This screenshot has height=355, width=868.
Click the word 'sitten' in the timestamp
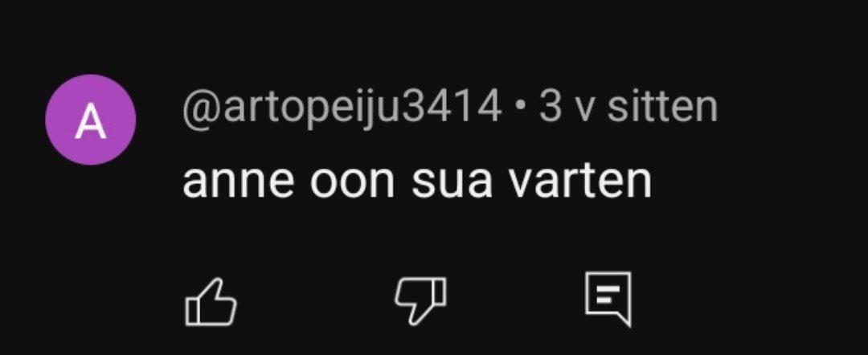(x=662, y=107)
